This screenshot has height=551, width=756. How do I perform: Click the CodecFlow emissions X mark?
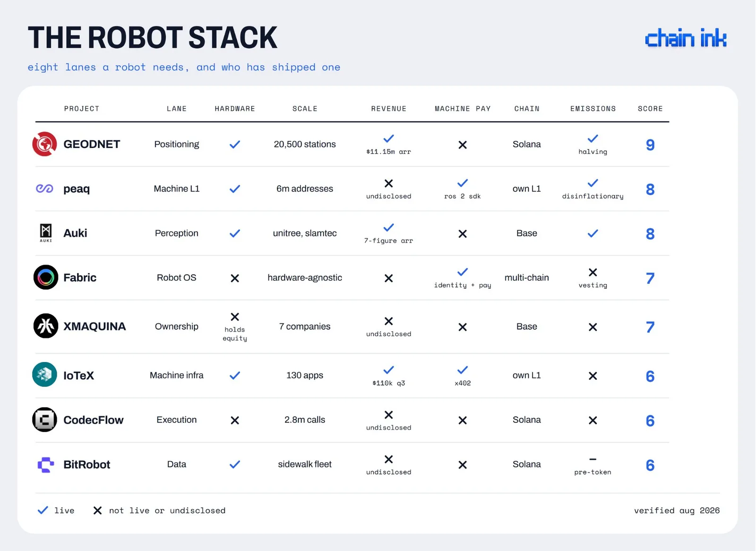point(593,421)
